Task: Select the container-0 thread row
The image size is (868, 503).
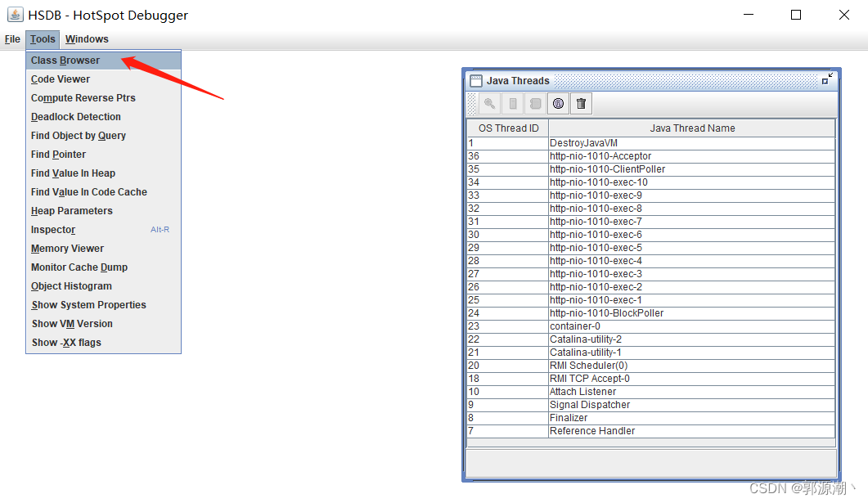Action: tap(651, 326)
